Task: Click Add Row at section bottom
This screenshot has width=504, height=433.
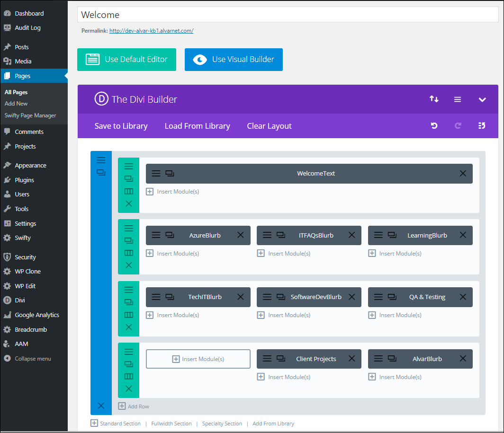Action: tap(134, 406)
